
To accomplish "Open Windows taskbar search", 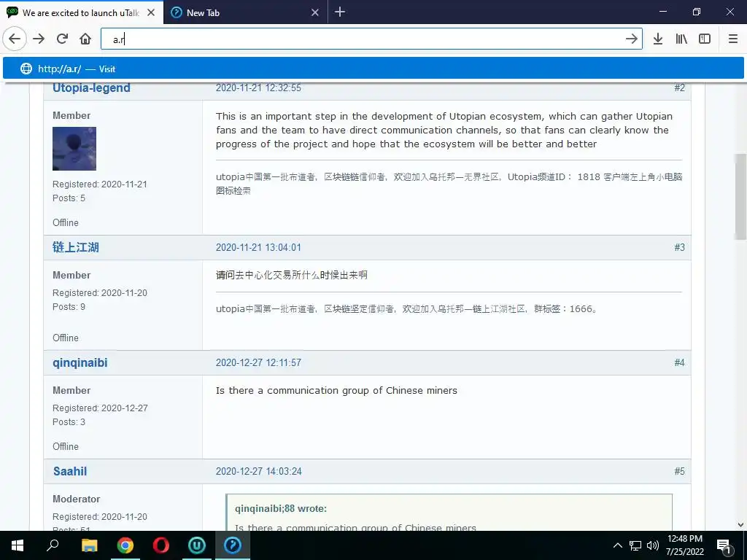I will [x=53, y=545].
